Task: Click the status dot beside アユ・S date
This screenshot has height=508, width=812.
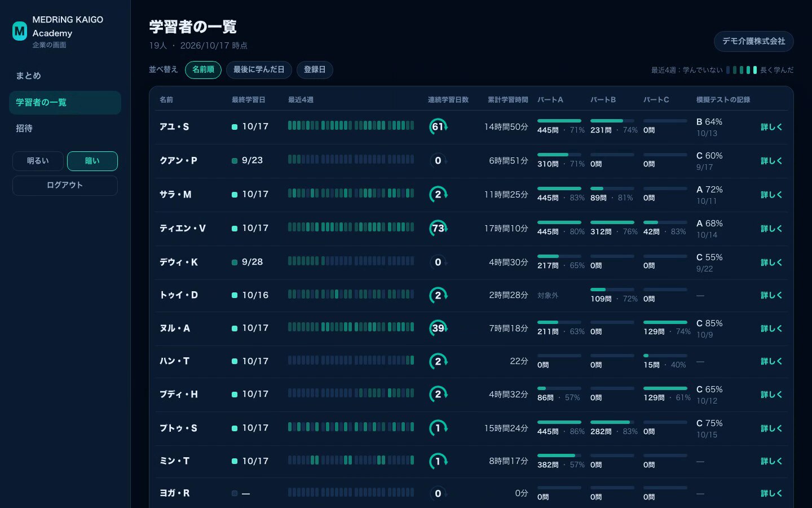Action: click(x=235, y=127)
